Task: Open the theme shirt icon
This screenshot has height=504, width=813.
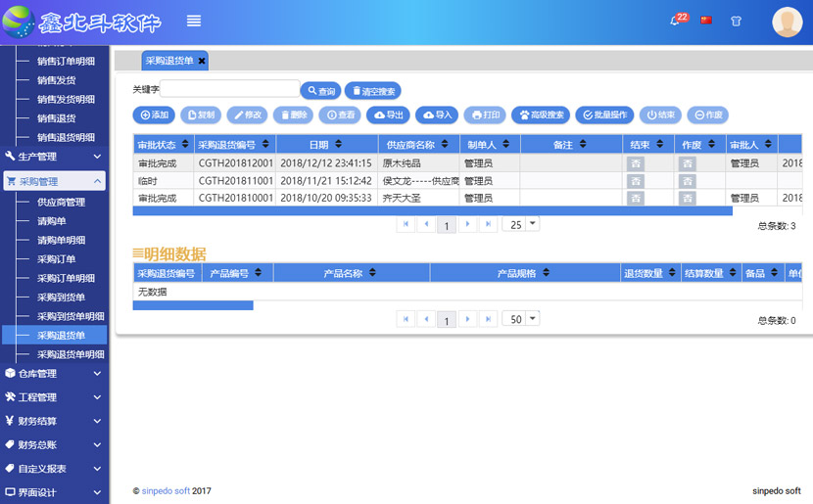Action: pos(736,21)
